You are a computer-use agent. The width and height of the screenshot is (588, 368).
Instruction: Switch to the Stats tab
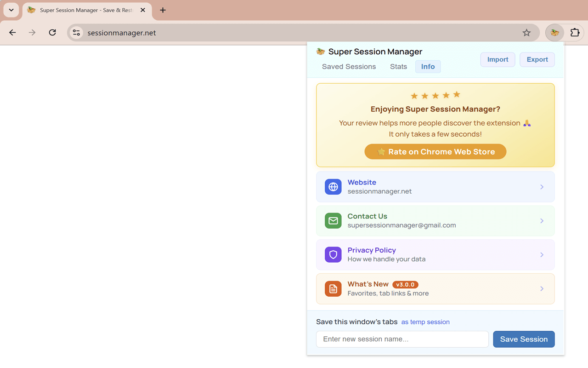click(x=398, y=66)
